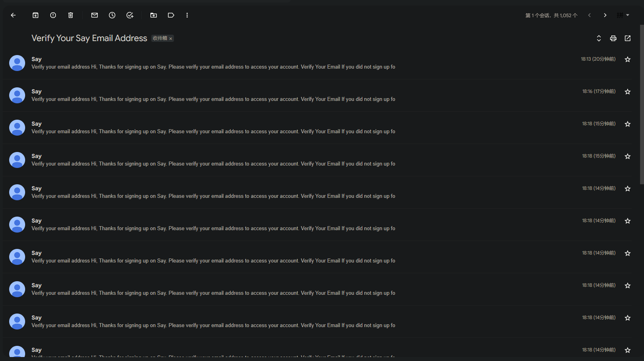This screenshot has height=361, width=644.
Task: Go back to the inbox list
Action: [x=13, y=15]
